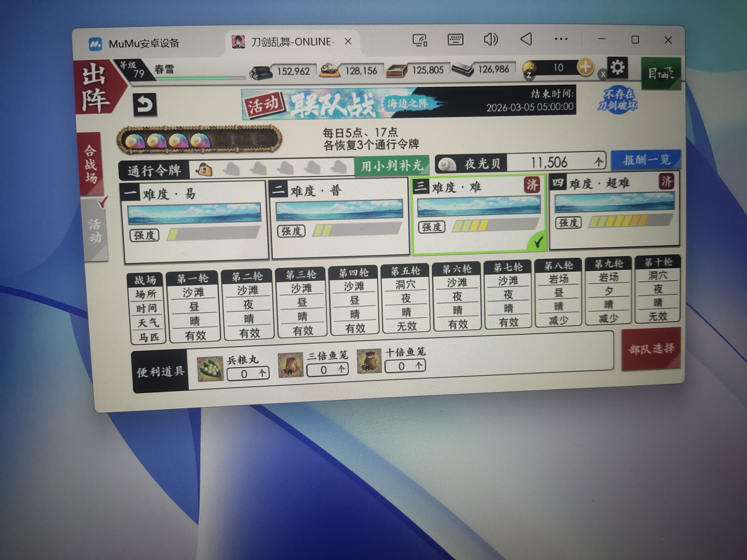Click the 第五轮 column header

(406, 271)
